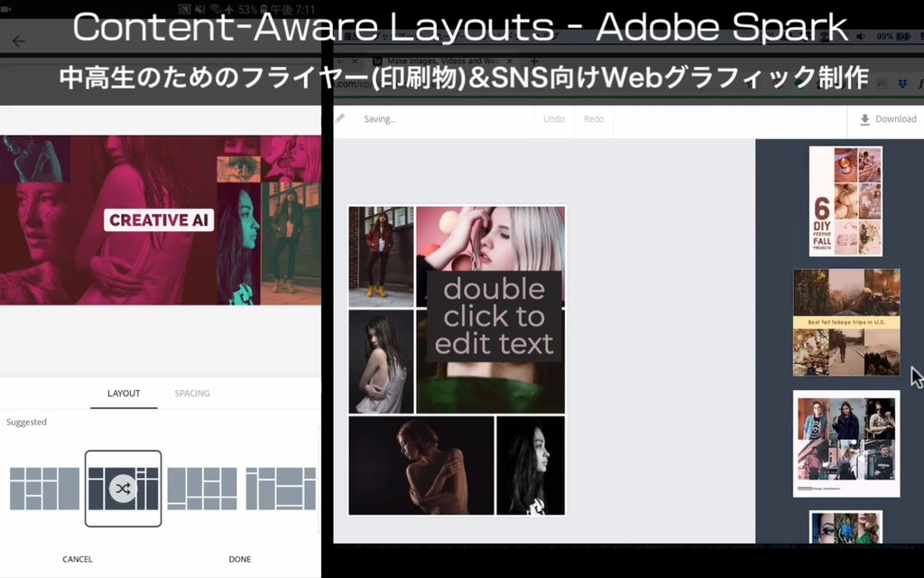This screenshot has width=924, height=578.
Task: Click the Dropbox extension icon
Action: (902, 84)
